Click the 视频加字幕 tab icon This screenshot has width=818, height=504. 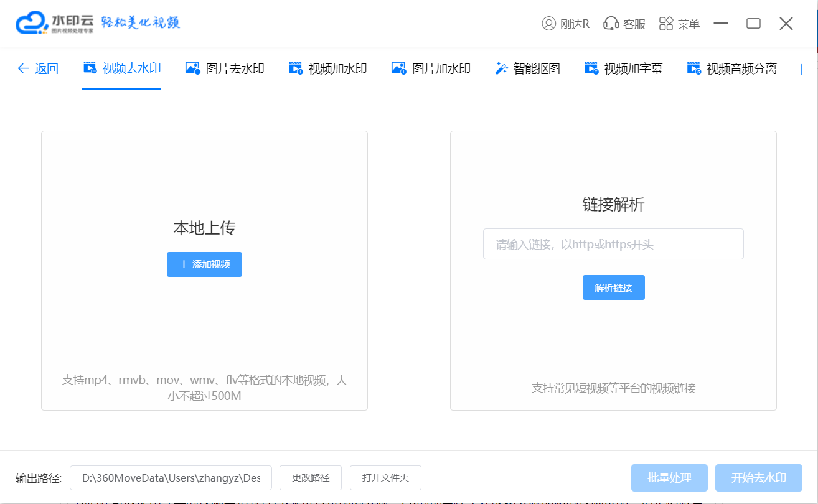click(591, 68)
